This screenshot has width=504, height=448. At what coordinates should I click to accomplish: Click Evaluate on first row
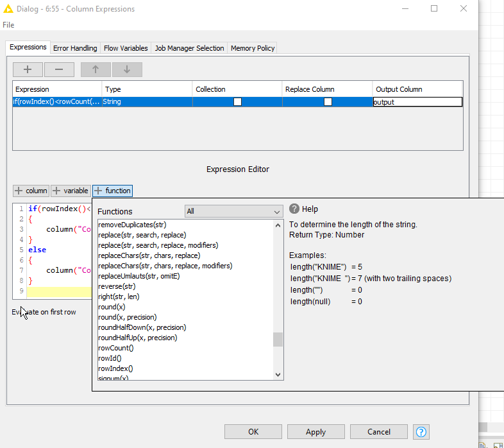tap(44, 312)
